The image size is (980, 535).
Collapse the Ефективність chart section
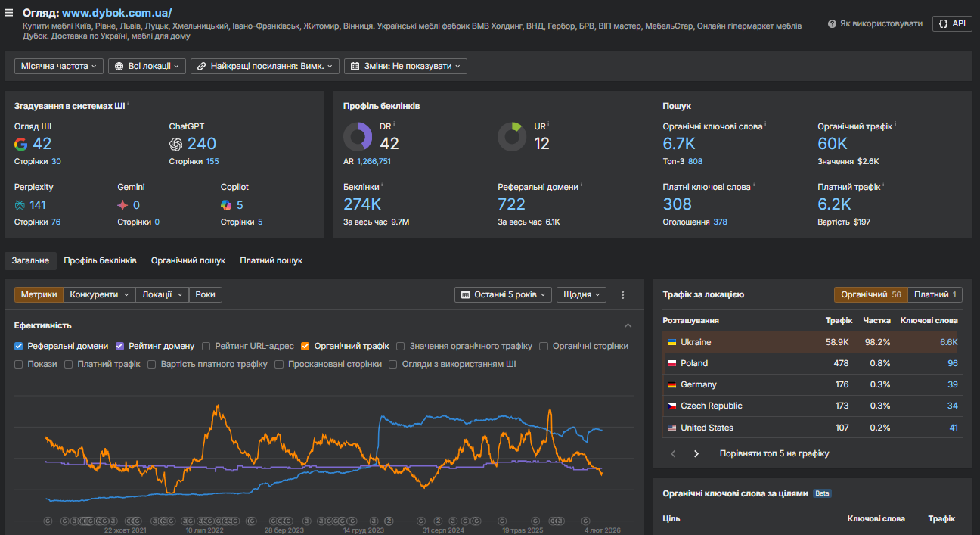tap(628, 325)
